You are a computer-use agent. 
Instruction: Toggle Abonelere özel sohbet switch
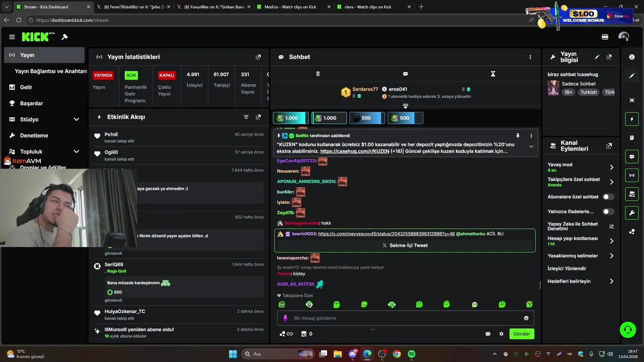tap(608, 197)
